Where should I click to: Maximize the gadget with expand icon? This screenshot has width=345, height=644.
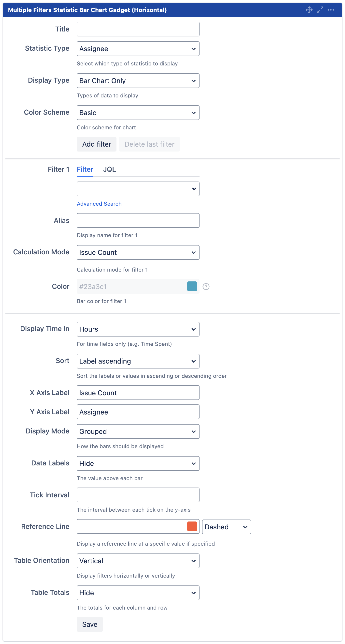coord(320,10)
